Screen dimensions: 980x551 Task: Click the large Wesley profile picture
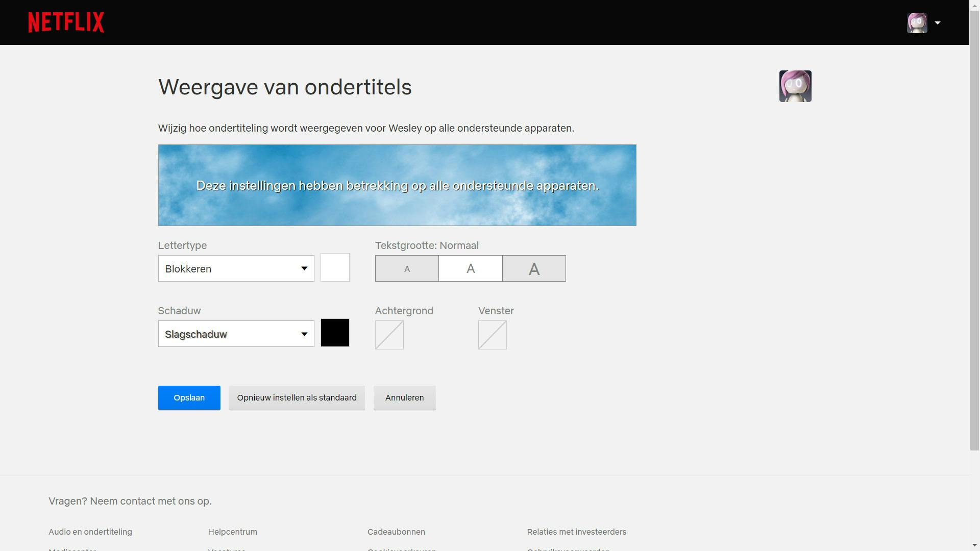pos(795,86)
